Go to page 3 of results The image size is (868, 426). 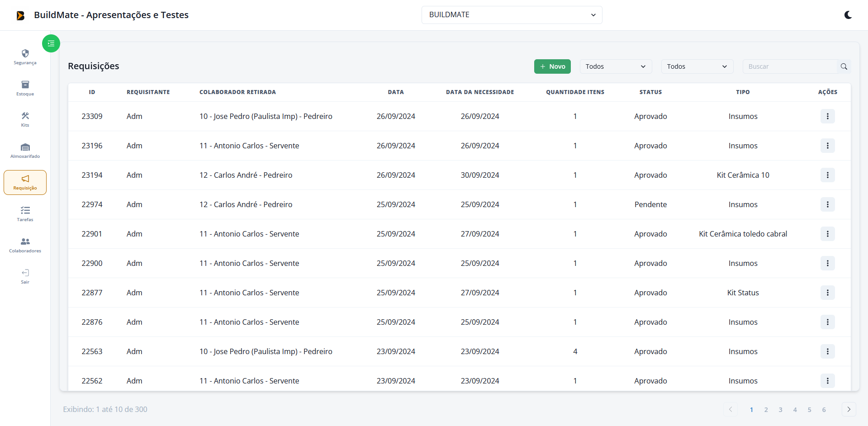[780, 410]
